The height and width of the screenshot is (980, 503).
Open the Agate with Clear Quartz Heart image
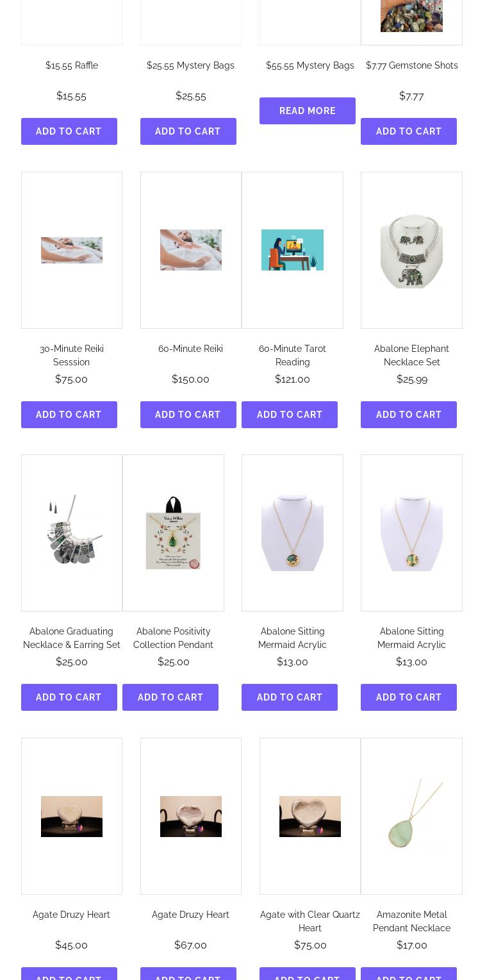coord(310,816)
